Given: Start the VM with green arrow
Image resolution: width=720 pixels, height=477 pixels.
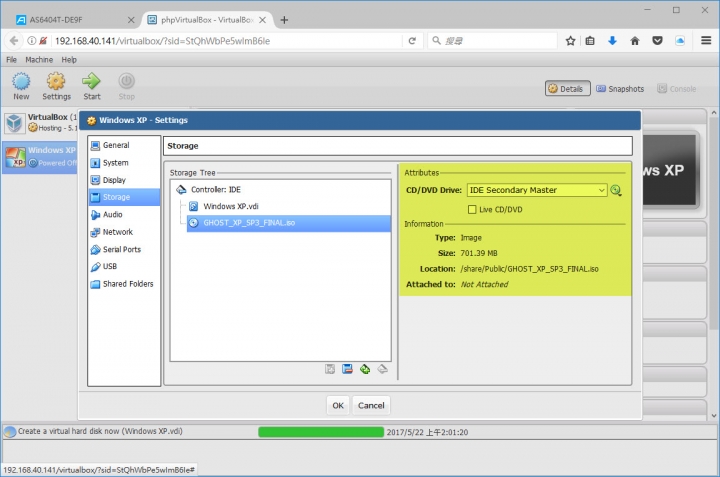Looking at the screenshot, I should (91, 86).
